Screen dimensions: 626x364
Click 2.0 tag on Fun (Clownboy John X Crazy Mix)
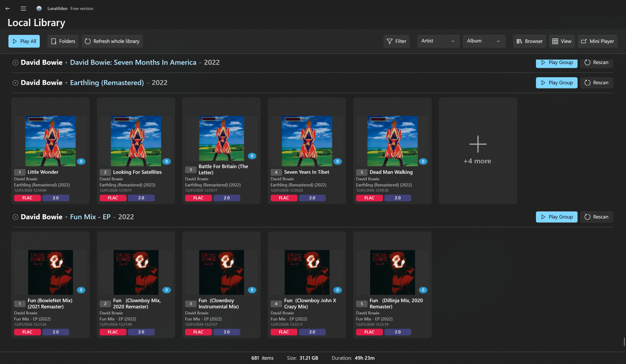pyautogui.click(x=312, y=332)
